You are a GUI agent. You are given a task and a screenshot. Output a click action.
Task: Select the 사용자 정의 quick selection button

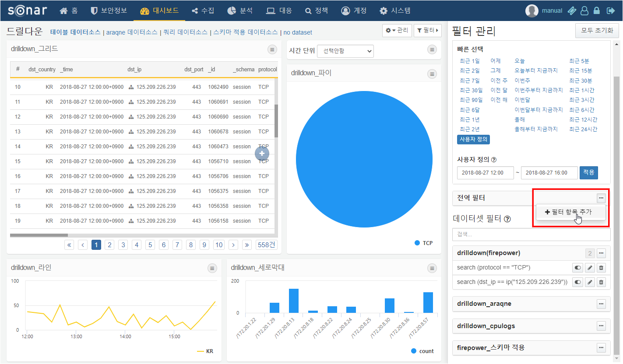tap(473, 140)
